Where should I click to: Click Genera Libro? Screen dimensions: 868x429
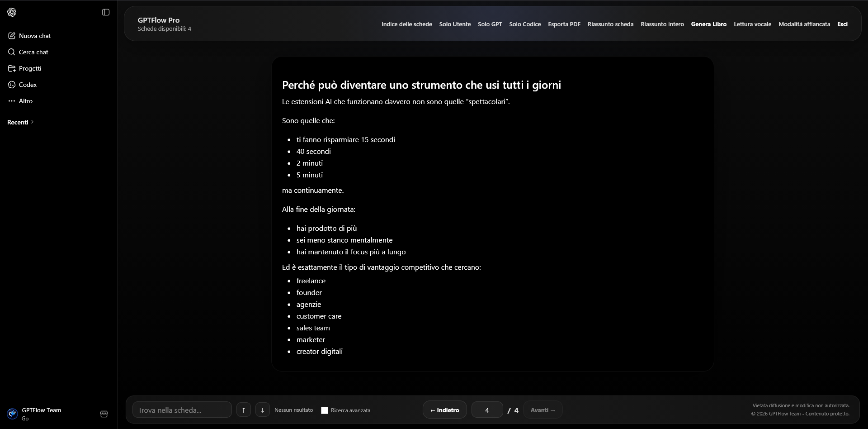click(x=709, y=24)
